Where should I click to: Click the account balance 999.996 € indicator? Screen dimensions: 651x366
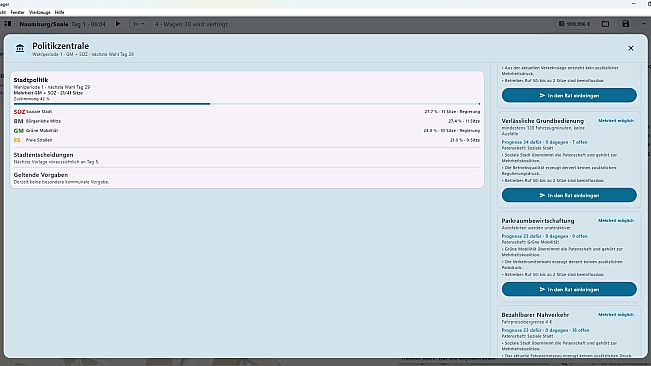pos(574,24)
